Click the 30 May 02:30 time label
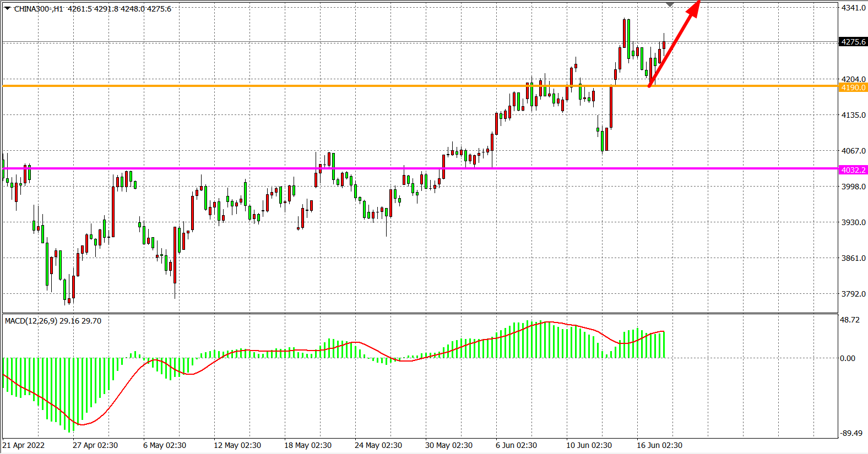The height and width of the screenshot is (454, 868). point(448,445)
